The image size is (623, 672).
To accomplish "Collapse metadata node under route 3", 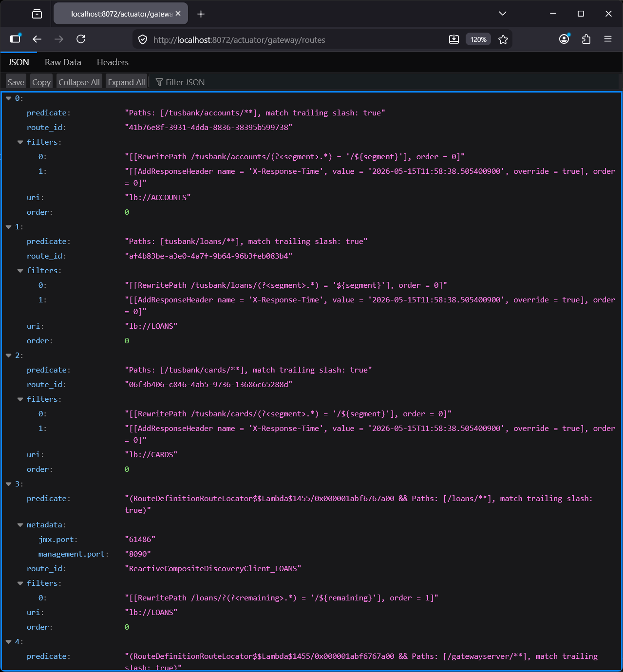I will click(20, 525).
